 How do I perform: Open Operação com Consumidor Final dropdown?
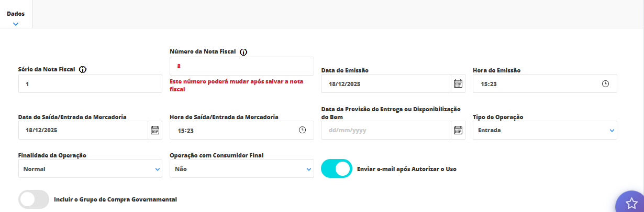[241, 169]
